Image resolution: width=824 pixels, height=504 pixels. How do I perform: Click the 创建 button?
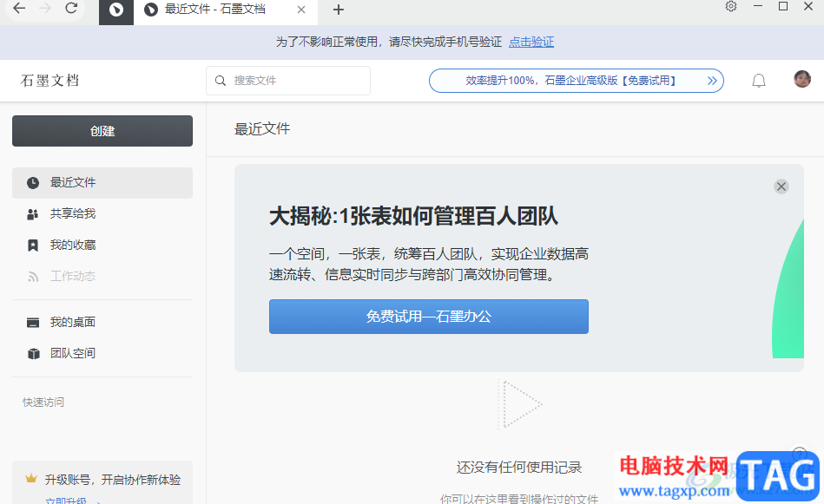[102, 131]
